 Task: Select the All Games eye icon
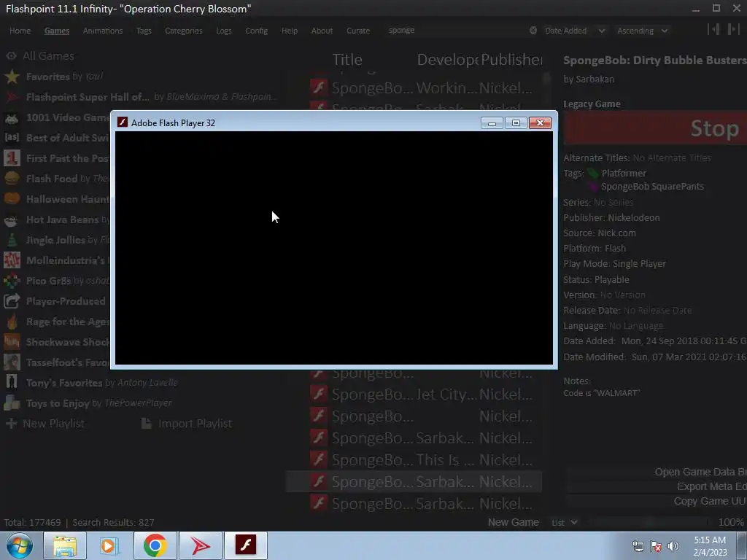11,56
